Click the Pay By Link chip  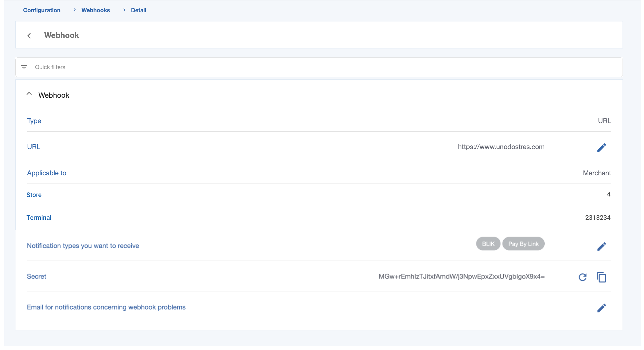click(x=523, y=244)
